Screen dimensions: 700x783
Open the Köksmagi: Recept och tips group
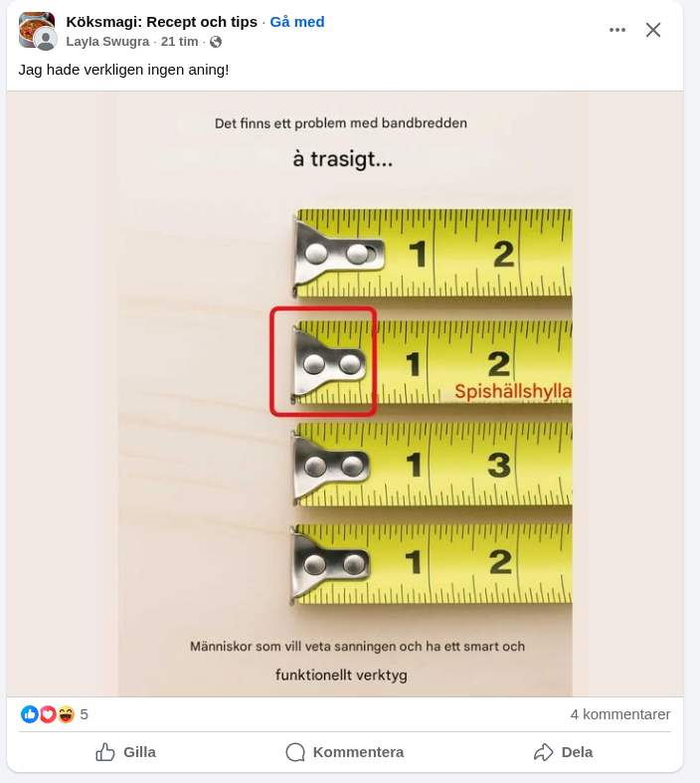coord(162,22)
